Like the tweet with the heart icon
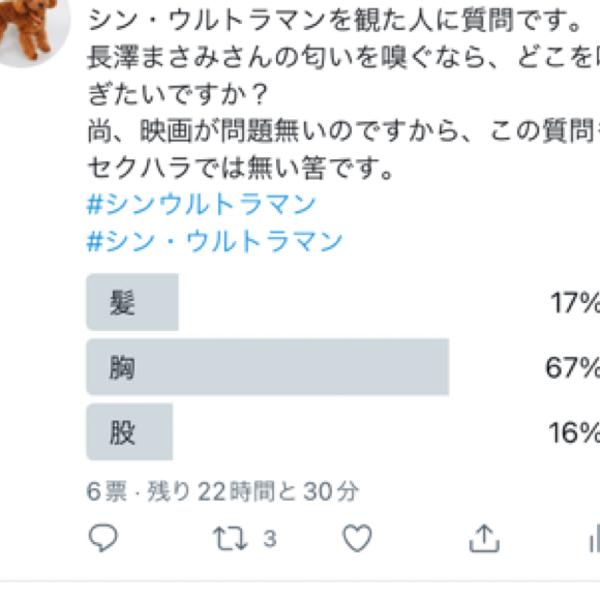 point(357,538)
